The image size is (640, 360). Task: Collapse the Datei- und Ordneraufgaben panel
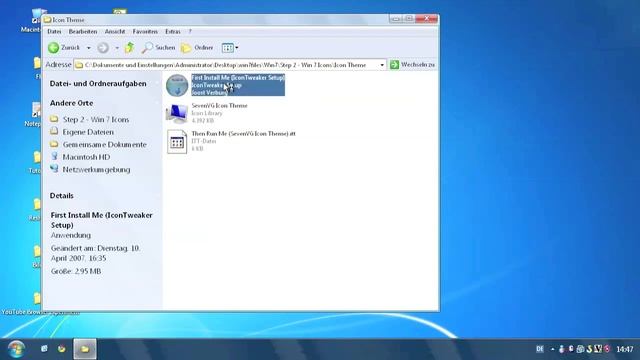(98, 84)
